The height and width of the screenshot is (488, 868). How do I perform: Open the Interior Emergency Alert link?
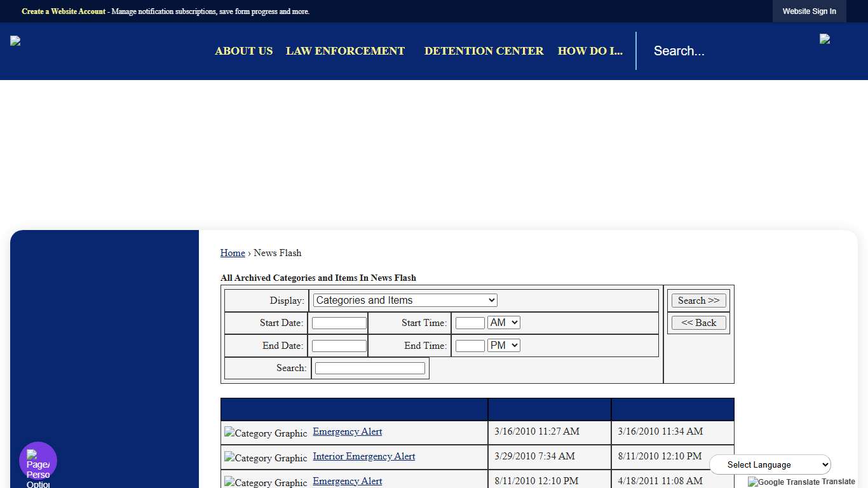coord(363,456)
